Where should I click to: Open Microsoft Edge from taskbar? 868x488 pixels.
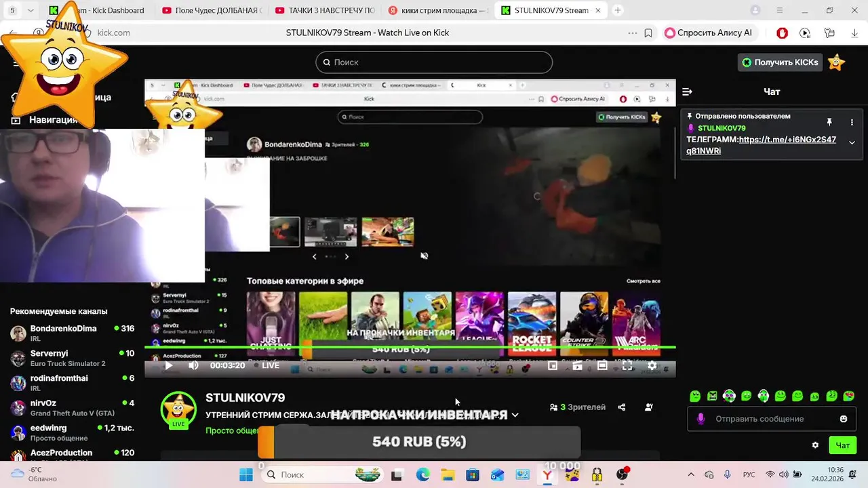pos(422,474)
